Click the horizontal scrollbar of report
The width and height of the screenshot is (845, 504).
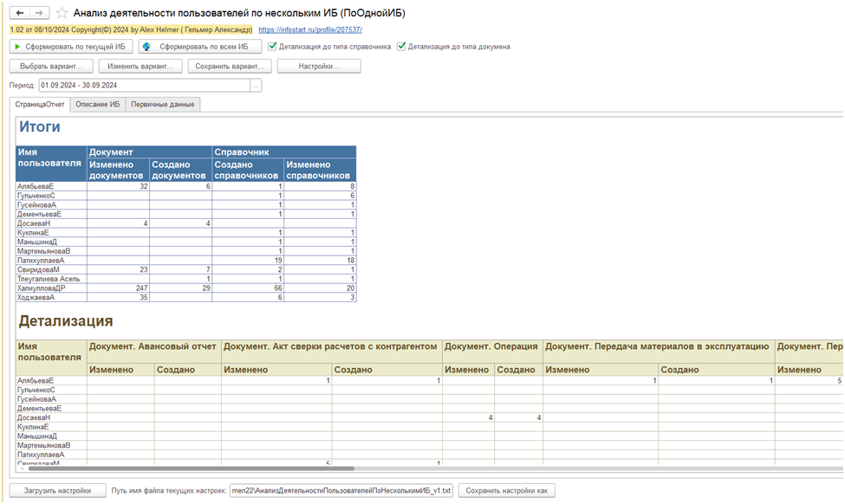coord(192,468)
